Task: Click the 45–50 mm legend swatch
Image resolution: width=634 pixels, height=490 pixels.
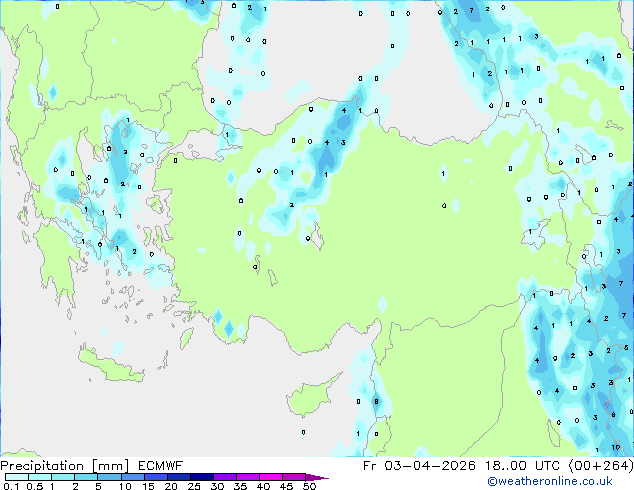Action: point(294,477)
